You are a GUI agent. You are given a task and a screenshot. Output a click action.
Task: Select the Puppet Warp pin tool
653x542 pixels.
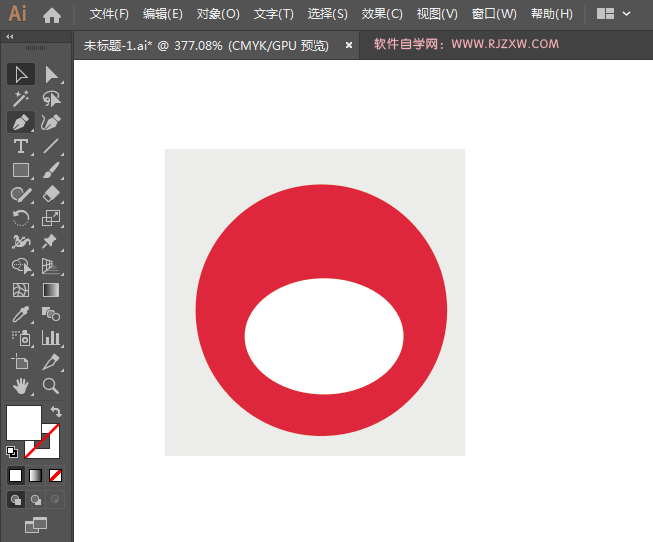point(51,242)
